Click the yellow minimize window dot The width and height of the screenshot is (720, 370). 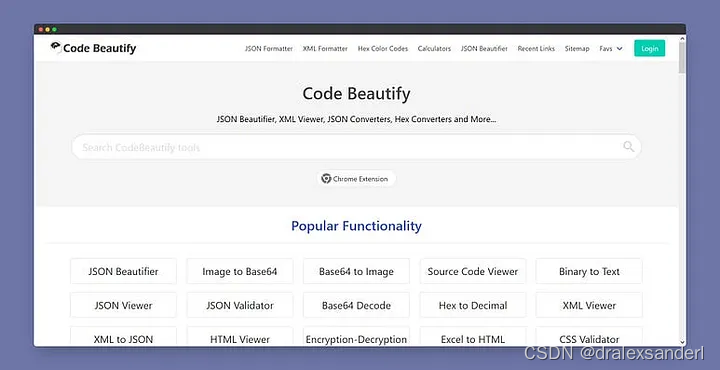click(x=47, y=29)
